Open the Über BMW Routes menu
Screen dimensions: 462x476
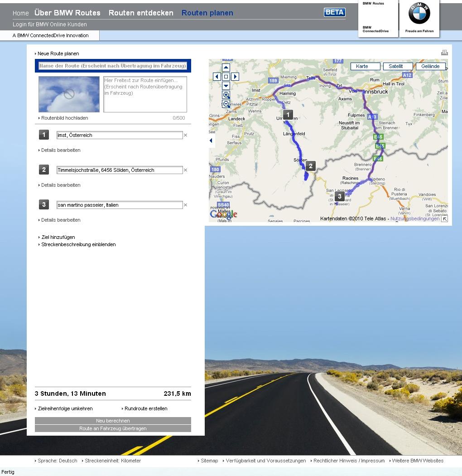tap(67, 13)
